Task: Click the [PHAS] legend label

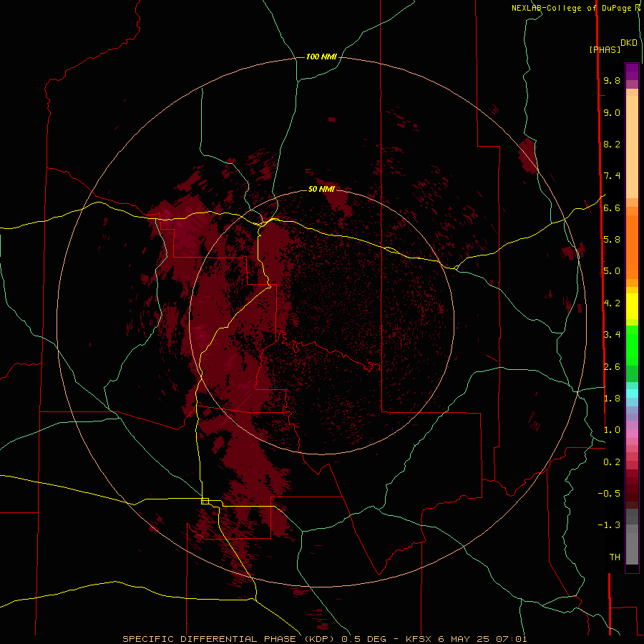Action: click(x=605, y=49)
